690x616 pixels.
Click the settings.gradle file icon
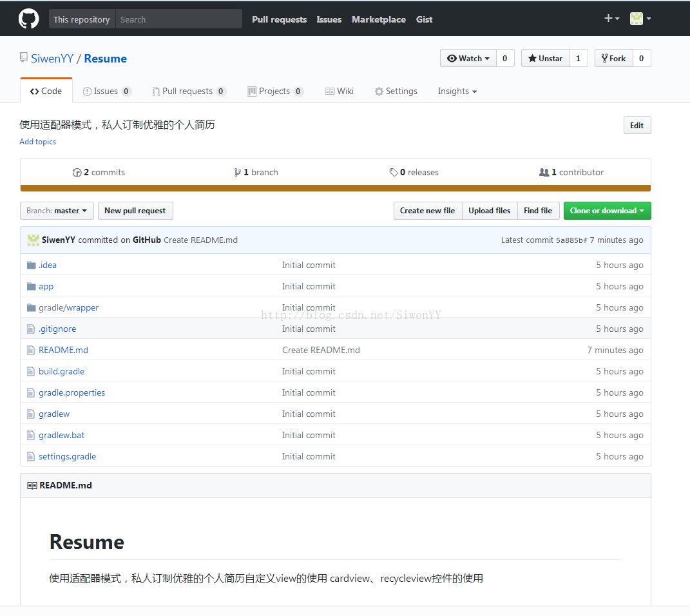pos(31,456)
